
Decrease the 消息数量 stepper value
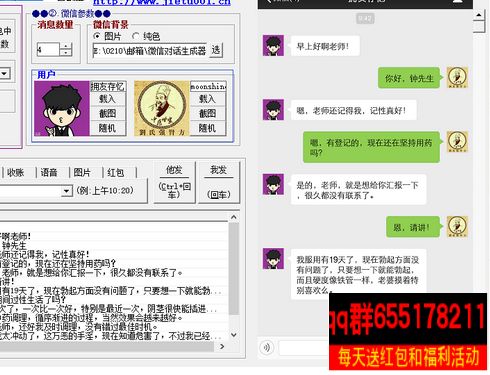(66, 53)
